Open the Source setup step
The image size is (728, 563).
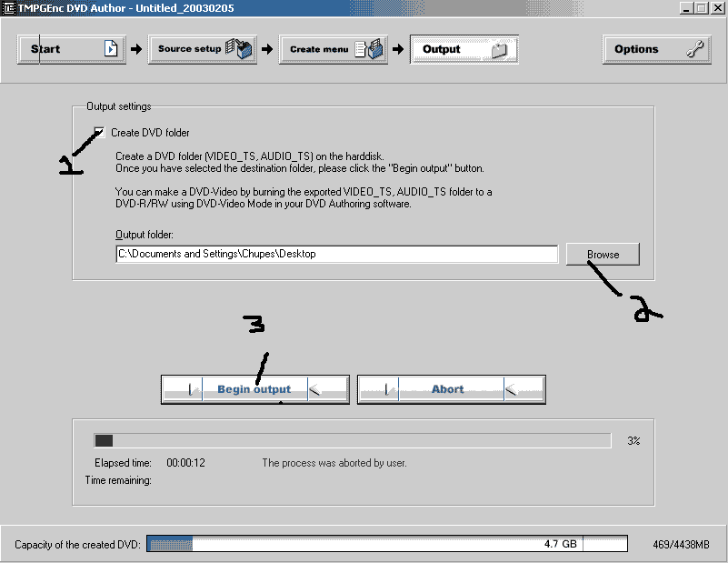pyautogui.click(x=203, y=49)
